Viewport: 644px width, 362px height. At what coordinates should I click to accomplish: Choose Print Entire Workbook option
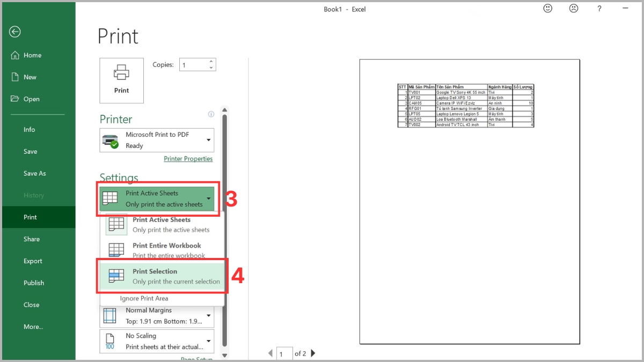[161, 250]
